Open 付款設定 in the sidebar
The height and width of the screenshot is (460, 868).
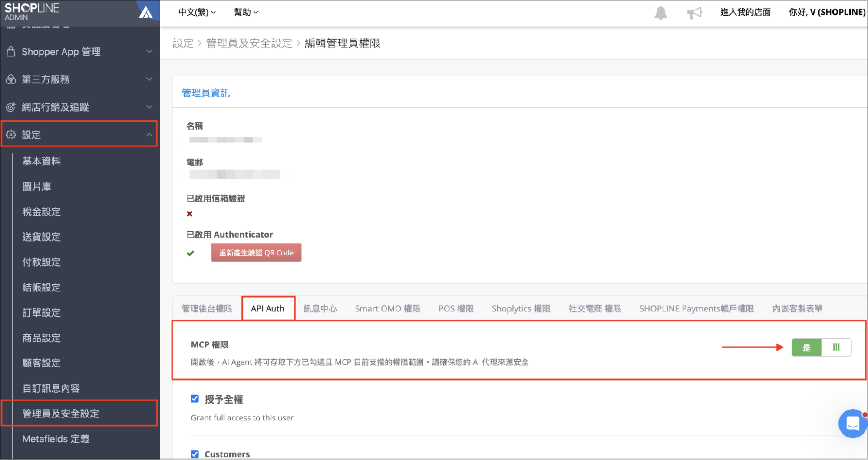pos(41,262)
